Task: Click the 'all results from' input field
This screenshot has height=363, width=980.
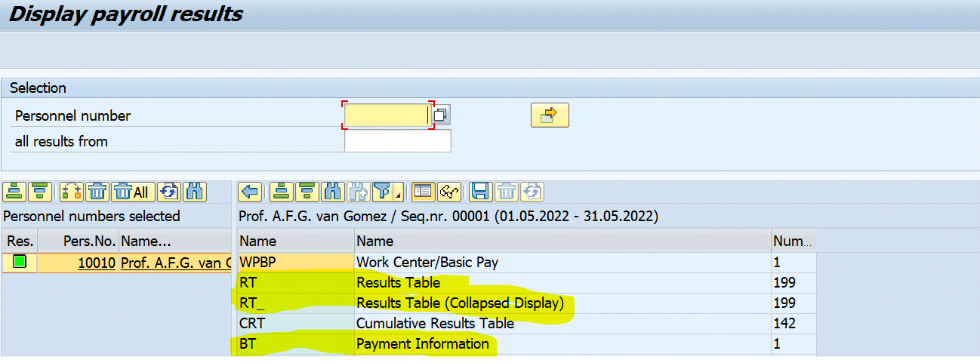Action: (x=398, y=141)
